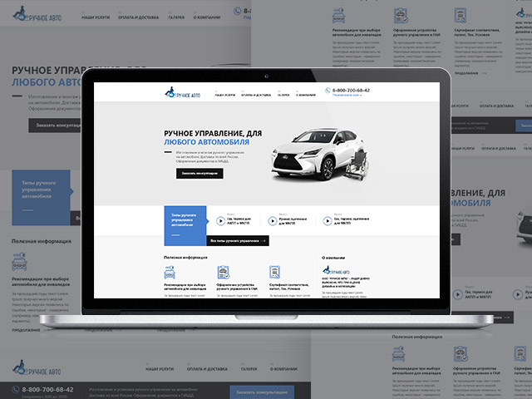Click the car icon above Рекомендации при выборе on laptop
The width and height of the screenshot is (532, 399).
170,273
